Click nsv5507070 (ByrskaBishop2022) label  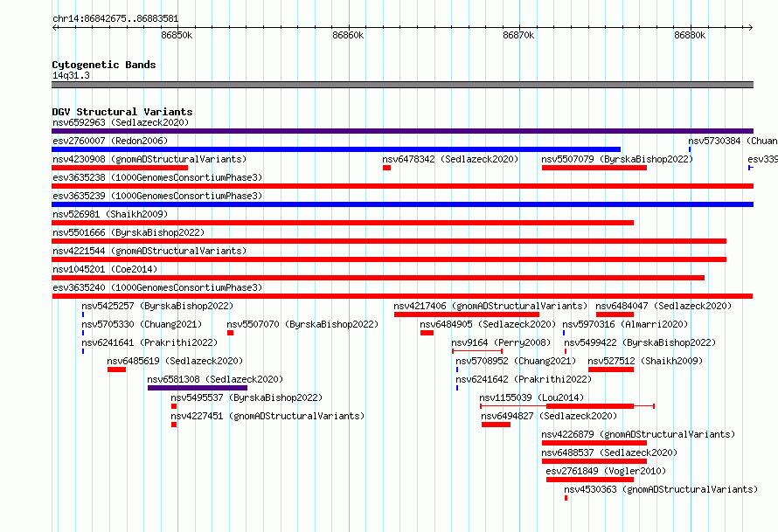pos(302,324)
